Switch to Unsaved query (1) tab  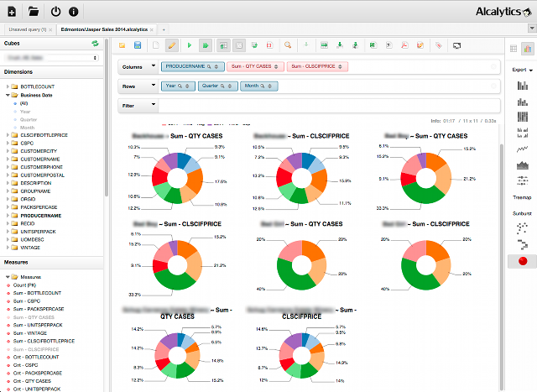(x=28, y=29)
